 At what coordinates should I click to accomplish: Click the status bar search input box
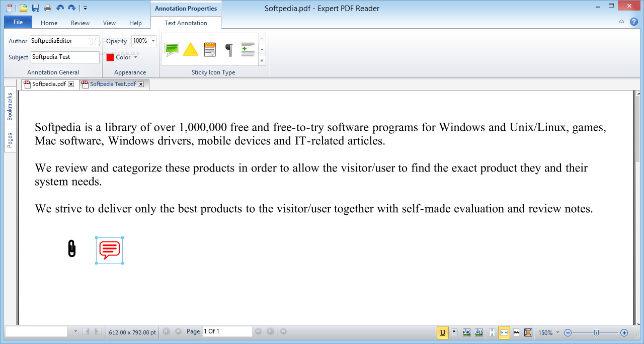[36, 331]
